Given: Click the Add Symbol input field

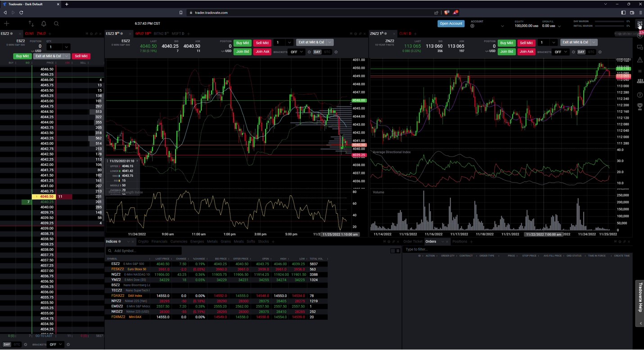Looking at the screenshot, I should [144, 251].
